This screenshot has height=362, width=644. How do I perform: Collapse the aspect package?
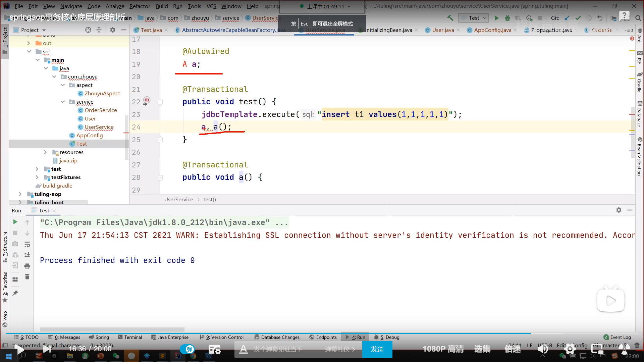pyautogui.click(x=63, y=85)
